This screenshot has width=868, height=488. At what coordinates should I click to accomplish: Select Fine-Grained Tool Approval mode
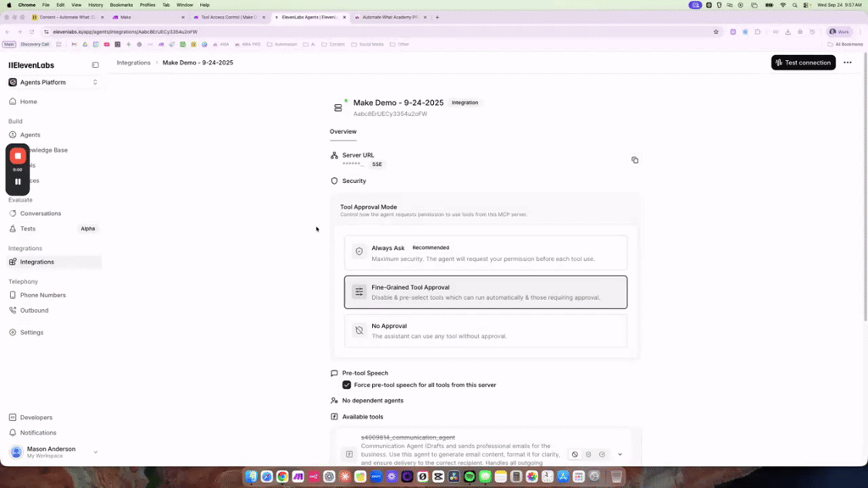(x=486, y=292)
